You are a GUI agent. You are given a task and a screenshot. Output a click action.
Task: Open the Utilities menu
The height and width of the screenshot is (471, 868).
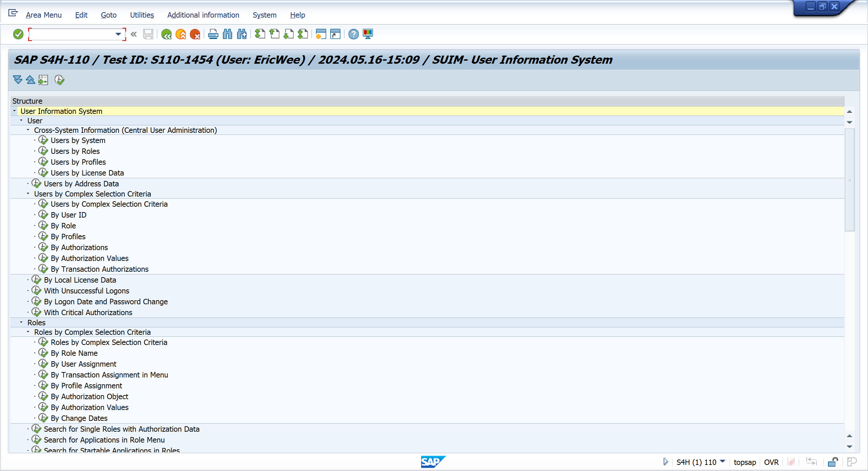tap(142, 15)
